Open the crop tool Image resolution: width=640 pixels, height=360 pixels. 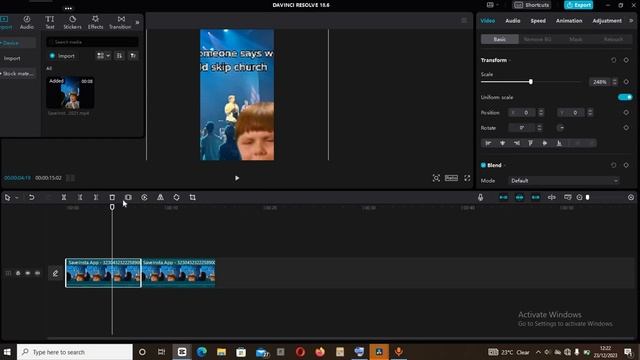[193, 198]
